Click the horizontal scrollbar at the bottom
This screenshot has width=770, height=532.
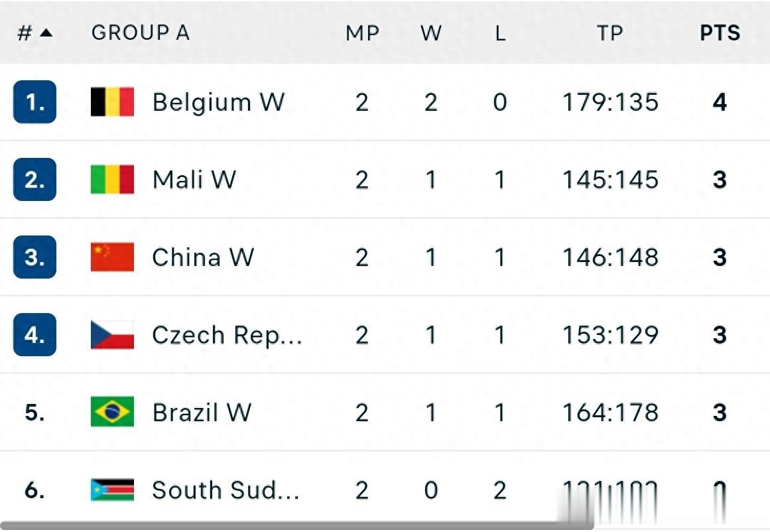298,526
